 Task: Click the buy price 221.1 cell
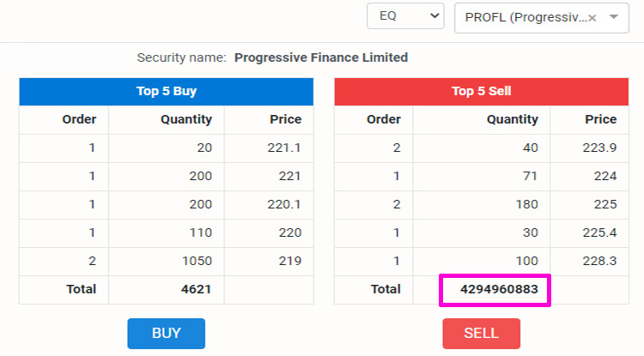(284, 148)
